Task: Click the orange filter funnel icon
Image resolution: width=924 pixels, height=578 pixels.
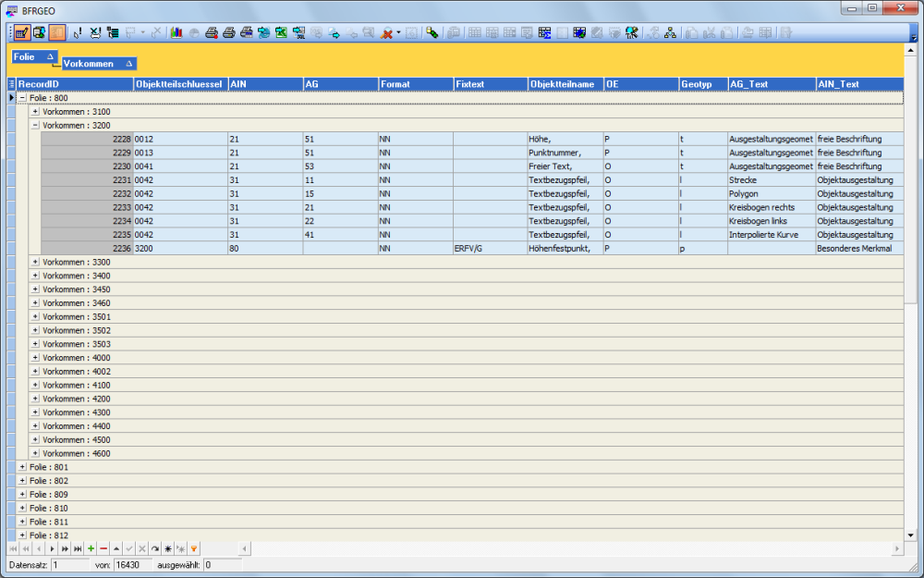Action: pos(194,548)
